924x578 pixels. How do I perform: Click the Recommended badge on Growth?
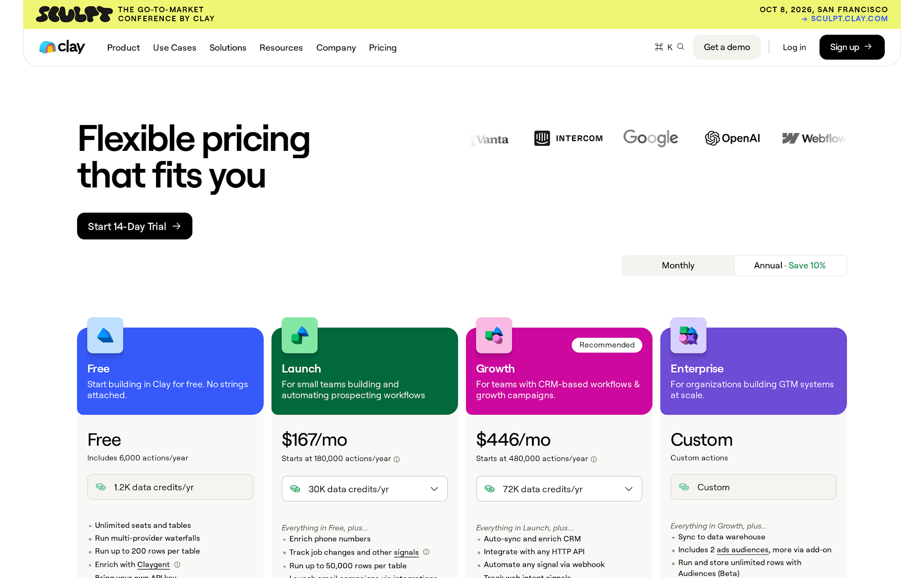[x=607, y=345]
